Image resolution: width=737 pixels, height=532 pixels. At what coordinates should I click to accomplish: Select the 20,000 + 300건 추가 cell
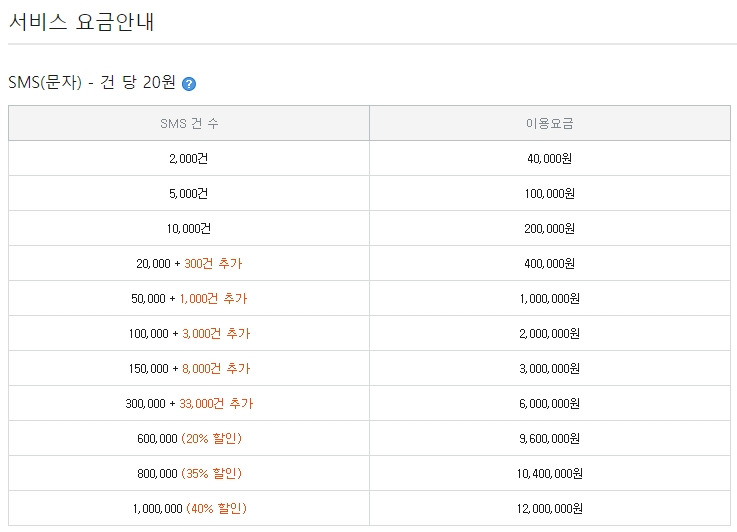pos(189,263)
